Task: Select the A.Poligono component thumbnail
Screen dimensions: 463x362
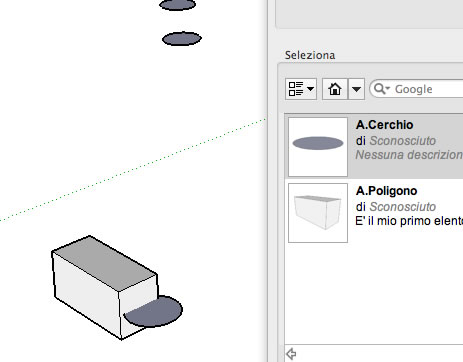Action: (x=318, y=213)
